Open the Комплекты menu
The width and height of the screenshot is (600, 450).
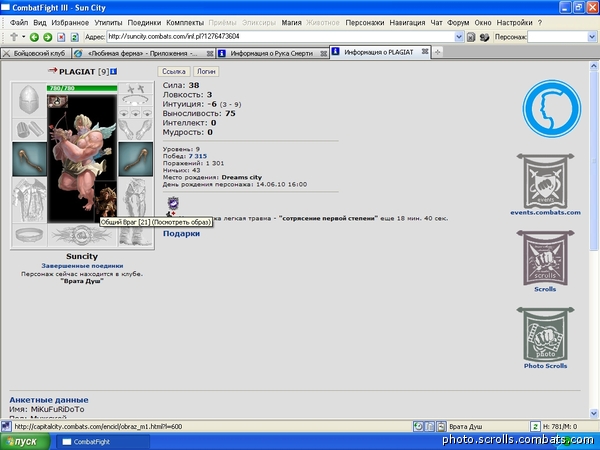point(185,23)
